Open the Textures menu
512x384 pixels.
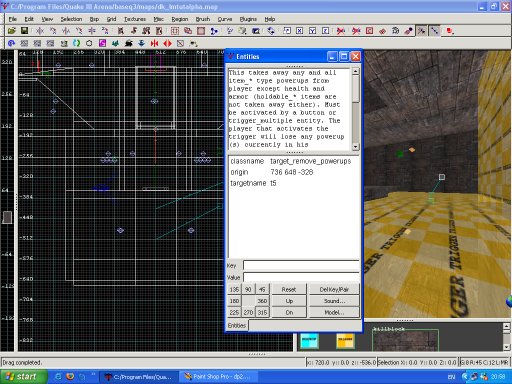click(135, 19)
